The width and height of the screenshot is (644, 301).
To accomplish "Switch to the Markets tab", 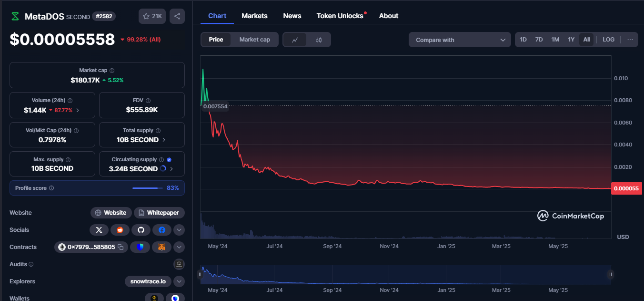I will [x=254, y=16].
